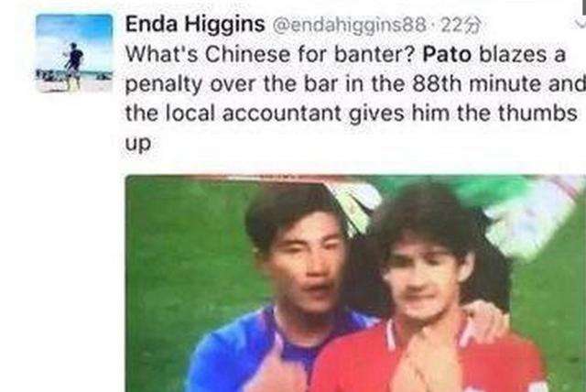Viewport: 586px width, 392px height.
Task: Click the 22分 tweet timestamp
Action: pos(461,26)
